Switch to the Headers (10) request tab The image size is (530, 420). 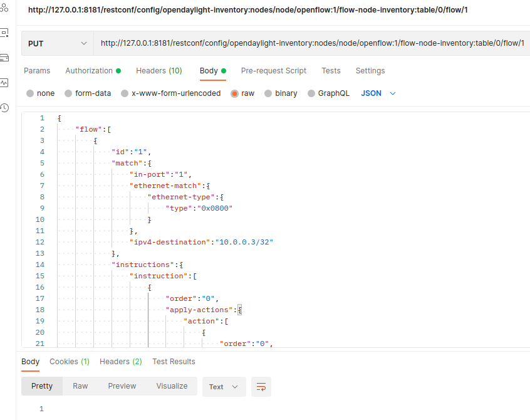coord(159,71)
